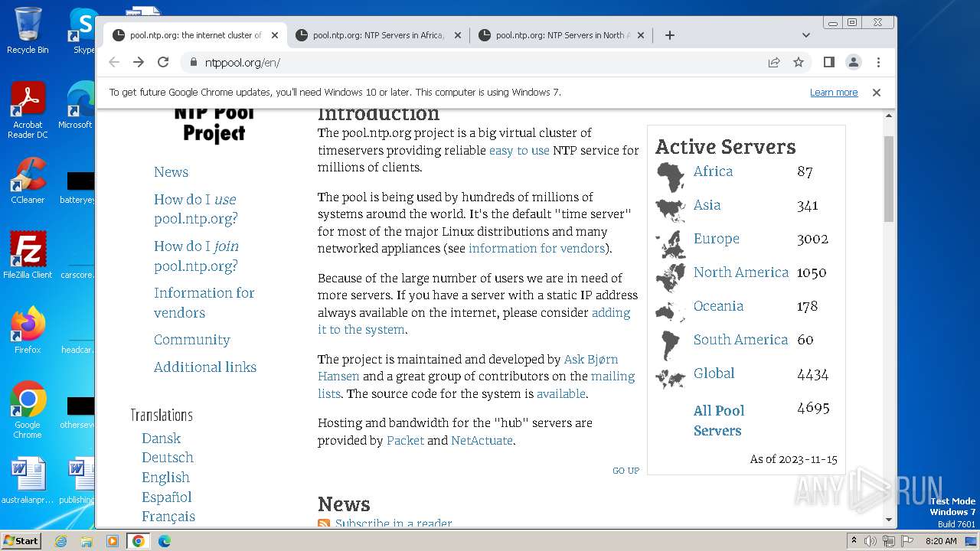Viewport: 980px width, 551px height.
Task: Switch language to Dansk
Action: click(161, 438)
